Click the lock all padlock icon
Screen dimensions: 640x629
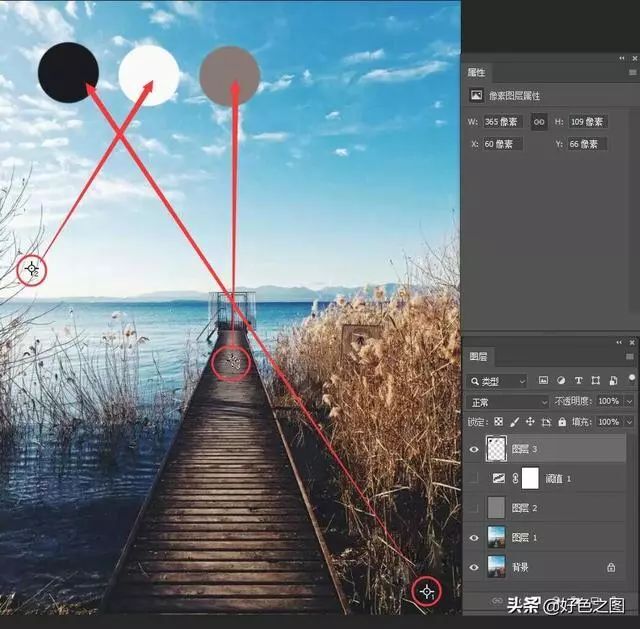tap(560, 422)
